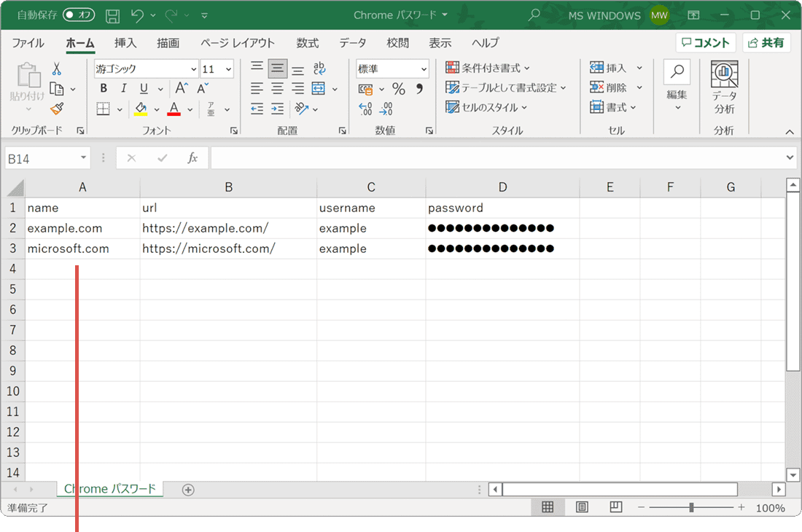This screenshot has height=532, width=802.
Task: Click the Save icon in title bar
Action: 112,16
